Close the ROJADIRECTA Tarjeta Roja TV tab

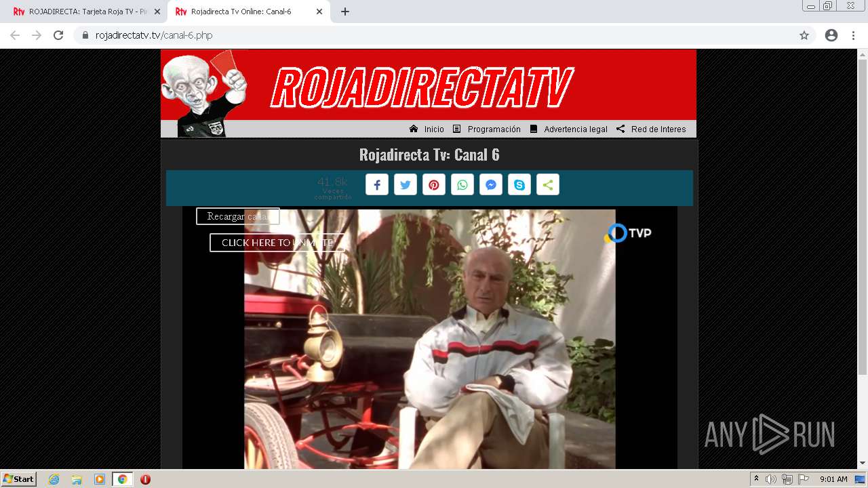click(157, 12)
